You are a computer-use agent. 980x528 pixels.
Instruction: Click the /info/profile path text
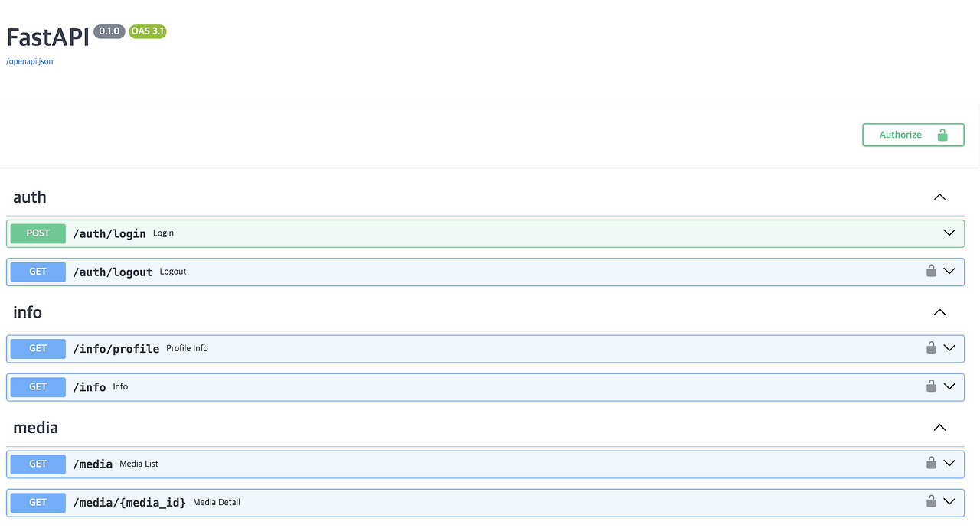click(x=116, y=348)
